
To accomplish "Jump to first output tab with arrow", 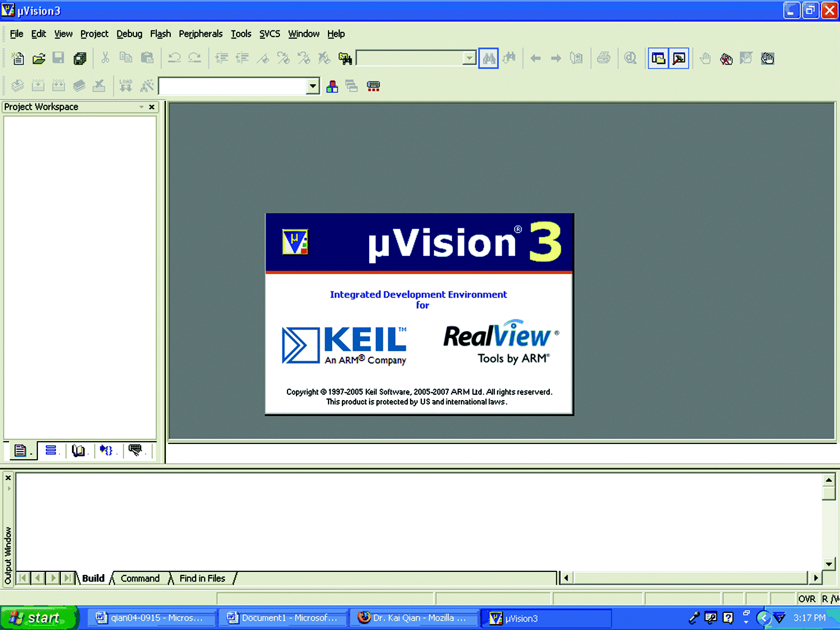I will pyautogui.click(x=23, y=578).
